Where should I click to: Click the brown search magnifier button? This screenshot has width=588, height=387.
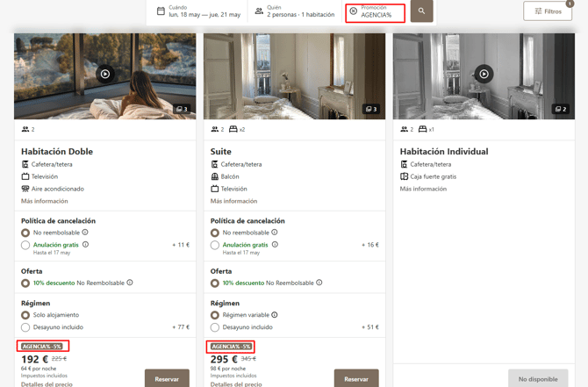pos(421,11)
